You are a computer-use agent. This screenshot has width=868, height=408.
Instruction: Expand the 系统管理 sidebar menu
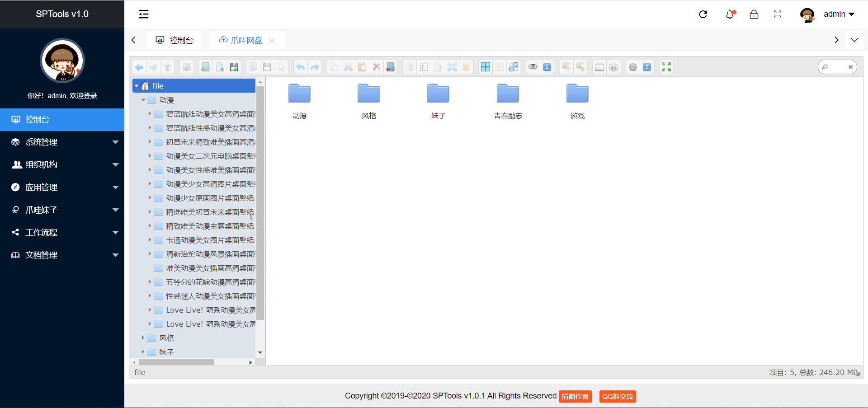(62, 142)
